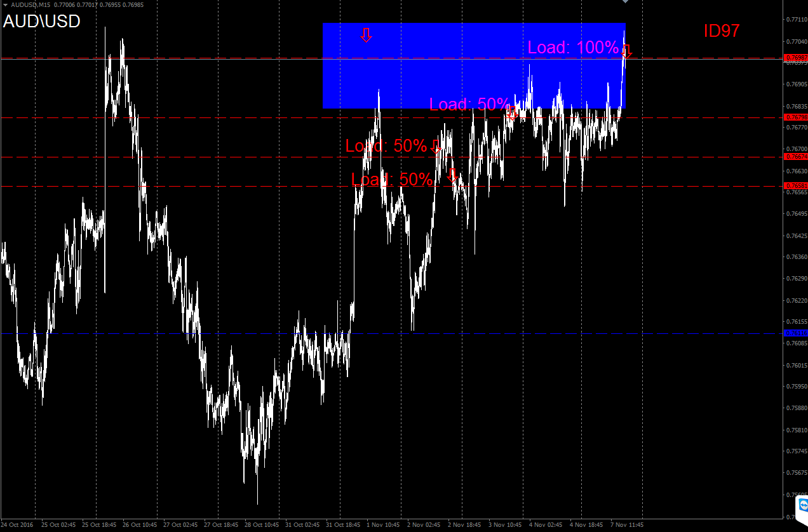Image resolution: width=808 pixels, height=532 pixels.
Task: Click the blue price label on the price axis
Action: 797,333
